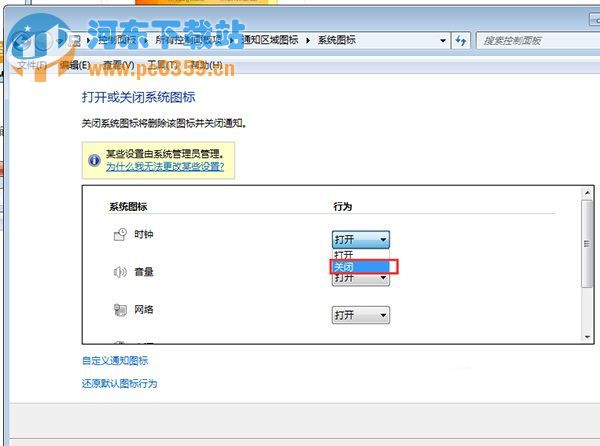Open the 查看(V) menu
Screen dimensions: 600x446
tap(119, 65)
